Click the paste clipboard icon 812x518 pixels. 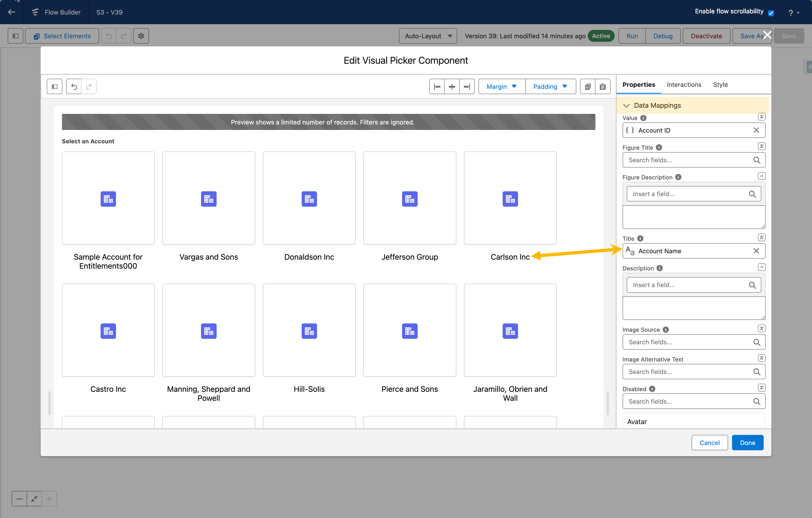point(603,87)
